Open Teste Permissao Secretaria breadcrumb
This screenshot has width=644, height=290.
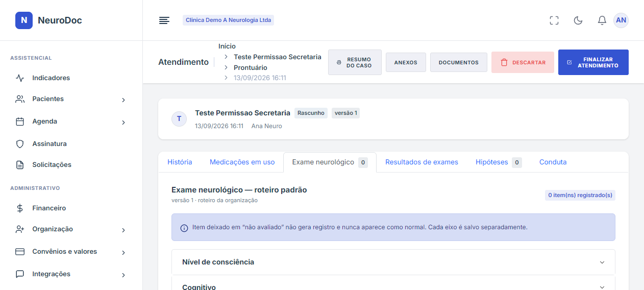[x=278, y=57]
